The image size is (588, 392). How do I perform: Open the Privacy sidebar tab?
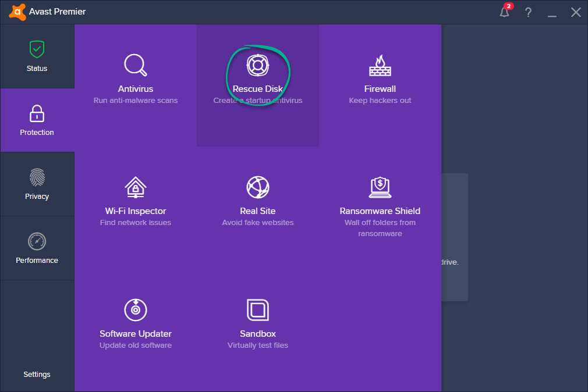pyautogui.click(x=37, y=184)
